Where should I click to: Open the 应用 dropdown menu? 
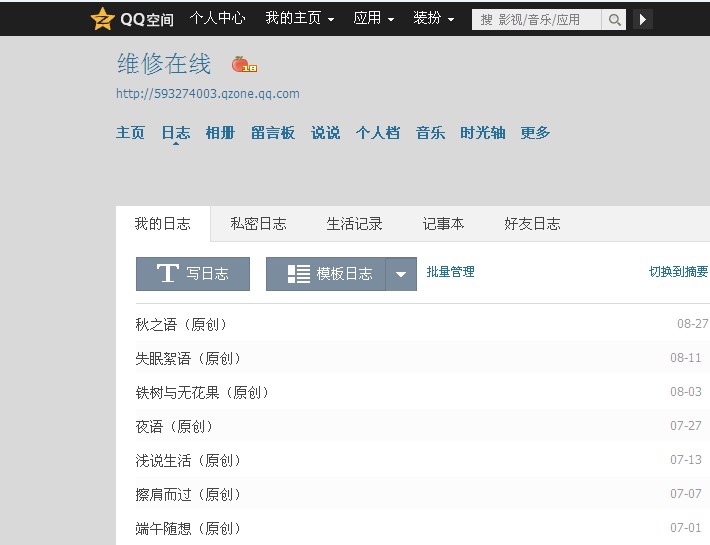[373, 19]
